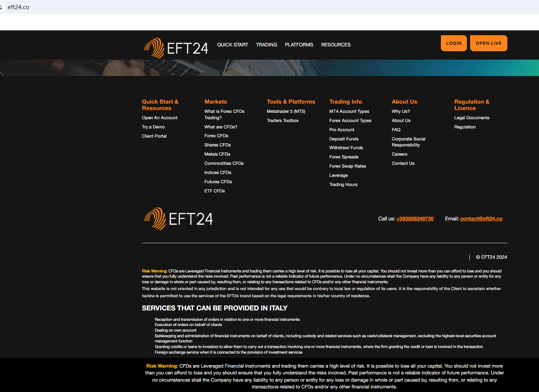Viewport: 539px width, 392px height.
Task: Open the Why Us? link
Action: pyautogui.click(x=401, y=111)
